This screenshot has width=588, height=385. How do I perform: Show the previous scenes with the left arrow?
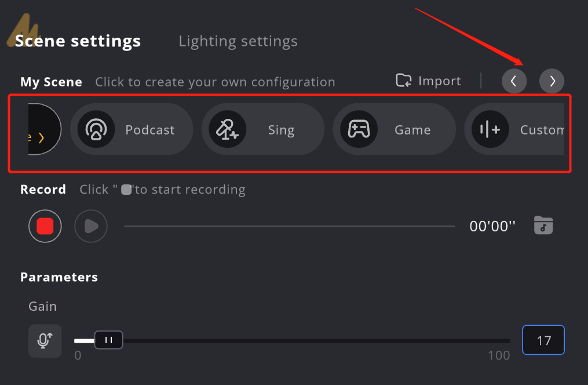pyautogui.click(x=514, y=81)
